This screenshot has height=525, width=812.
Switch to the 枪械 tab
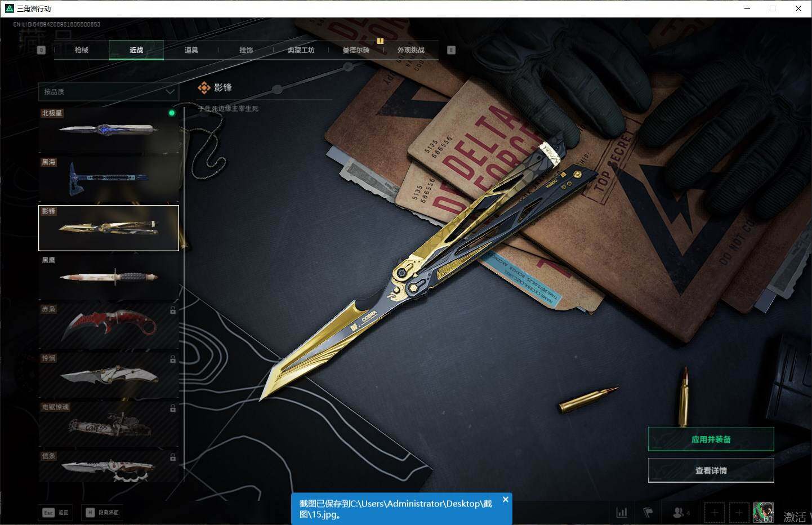[82, 50]
